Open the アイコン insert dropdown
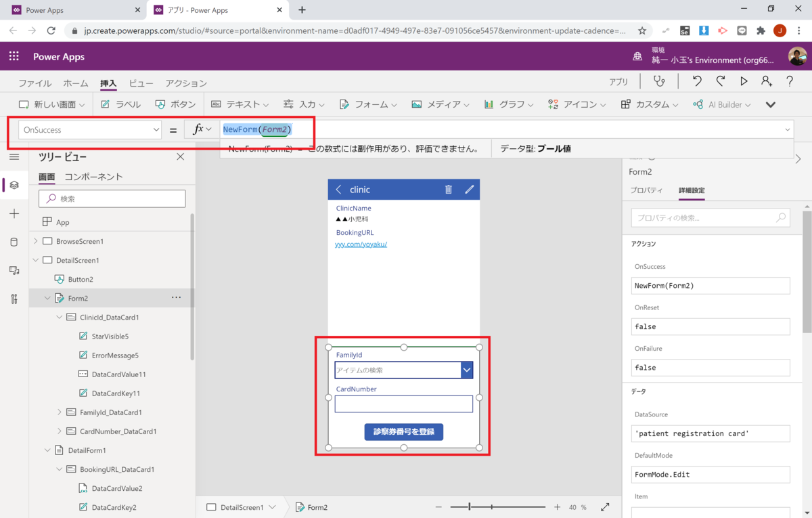The width and height of the screenshot is (812, 518). pos(577,104)
